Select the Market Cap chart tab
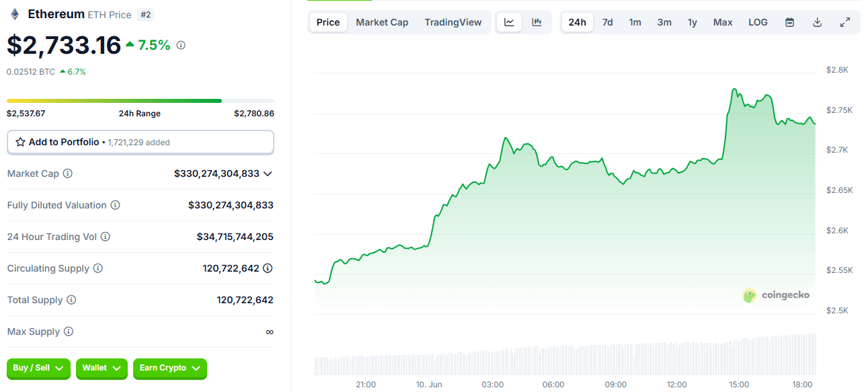The width and height of the screenshot is (868, 392). [382, 22]
